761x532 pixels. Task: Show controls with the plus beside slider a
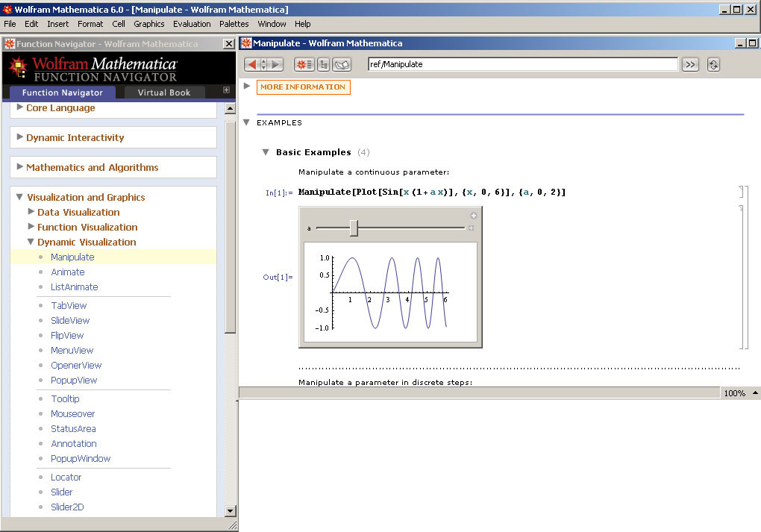471,228
